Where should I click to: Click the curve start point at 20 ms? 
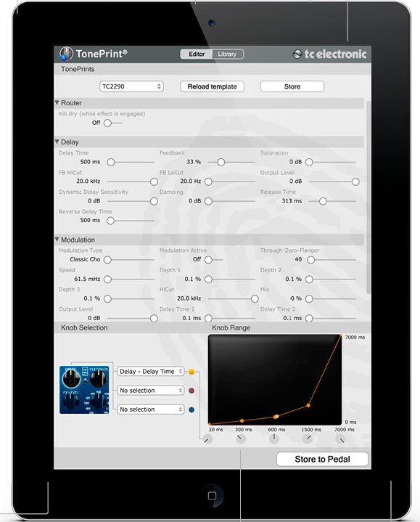210,424
